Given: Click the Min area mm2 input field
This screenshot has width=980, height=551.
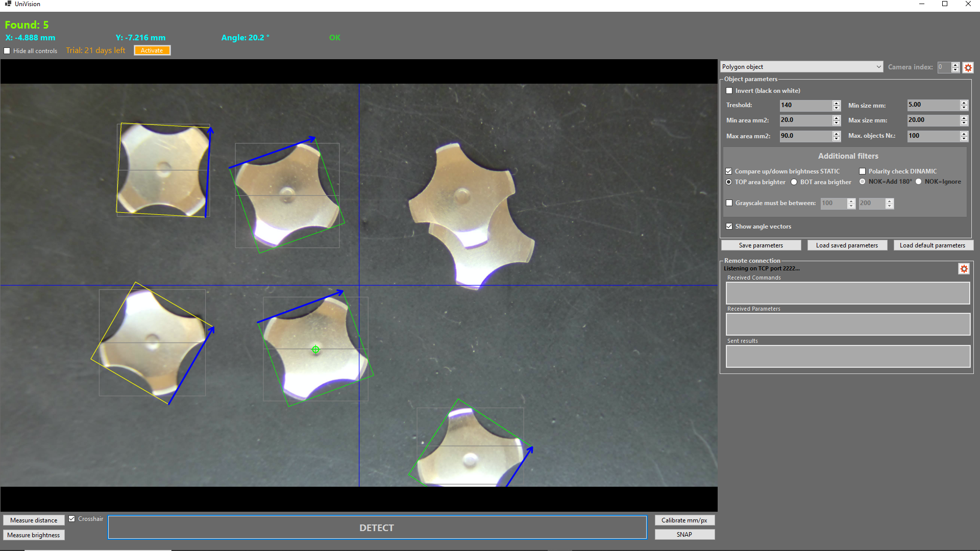Looking at the screenshot, I should coord(805,120).
